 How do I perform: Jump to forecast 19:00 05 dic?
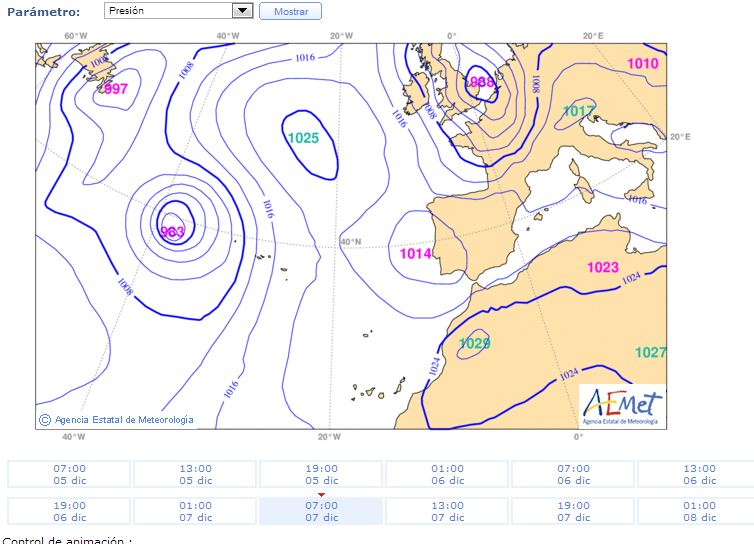[x=321, y=474]
